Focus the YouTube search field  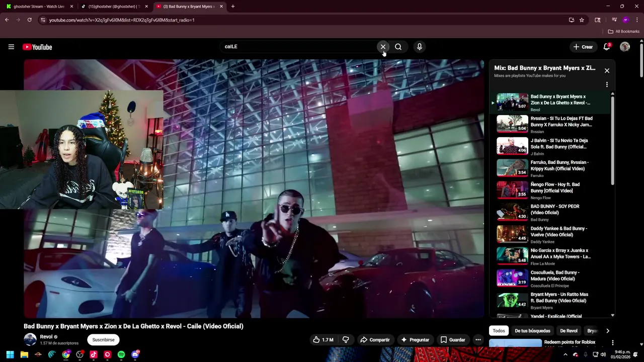(x=299, y=47)
